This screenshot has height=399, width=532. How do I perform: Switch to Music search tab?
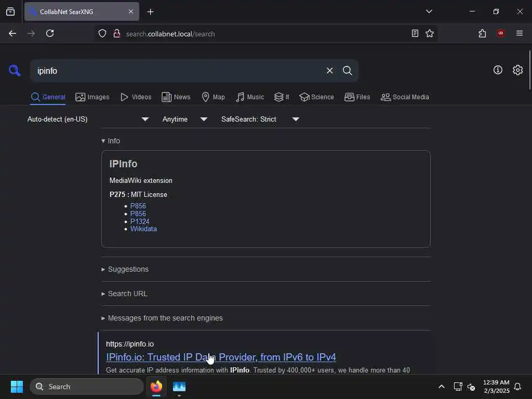click(250, 97)
